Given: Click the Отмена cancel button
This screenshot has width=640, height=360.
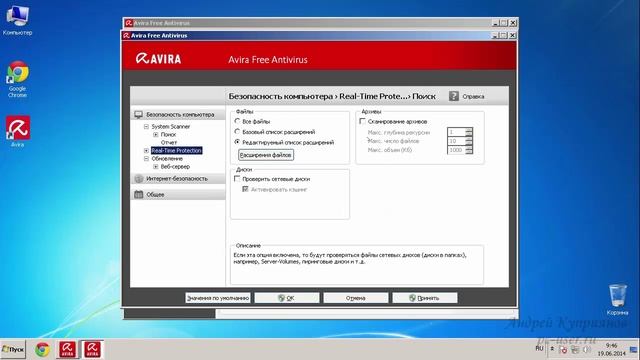Looking at the screenshot, I should (x=356, y=298).
